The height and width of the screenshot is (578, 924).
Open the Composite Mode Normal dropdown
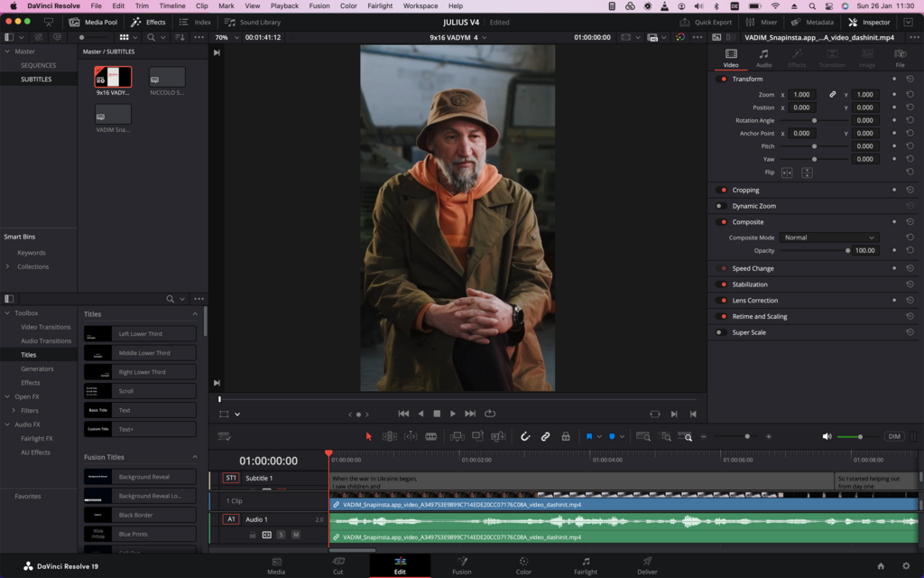(x=827, y=238)
